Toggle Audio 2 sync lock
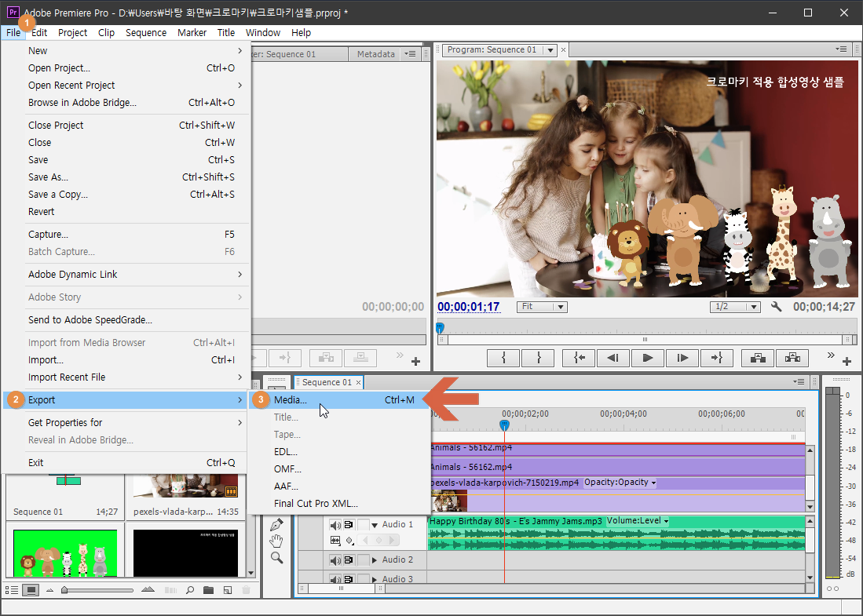Viewport: 863px width, 616px height. tap(349, 560)
